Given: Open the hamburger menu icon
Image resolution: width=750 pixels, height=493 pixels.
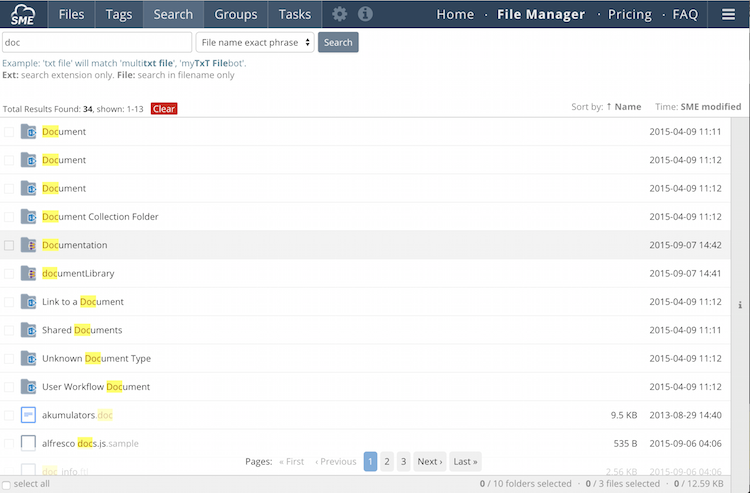Looking at the screenshot, I should pyautogui.click(x=728, y=14).
